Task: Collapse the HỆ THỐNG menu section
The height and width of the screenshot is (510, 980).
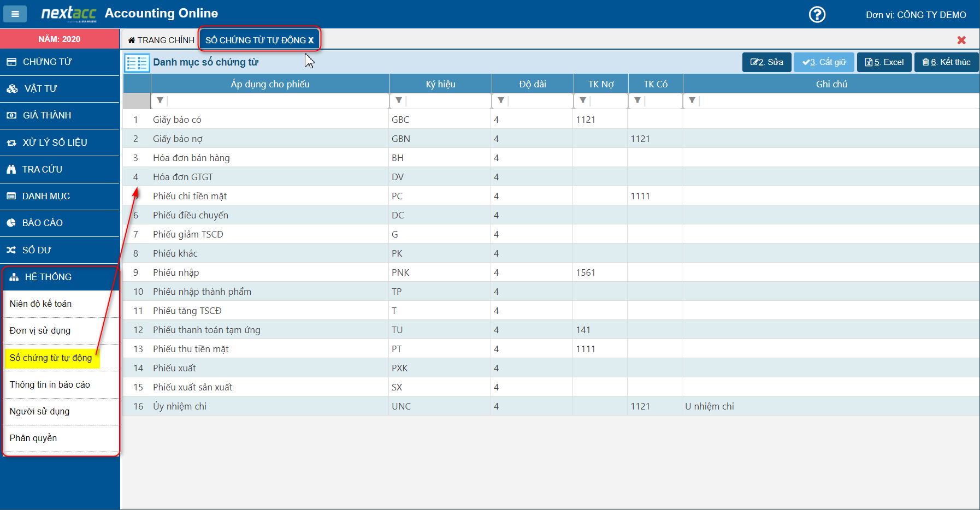Action: coord(60,277)
